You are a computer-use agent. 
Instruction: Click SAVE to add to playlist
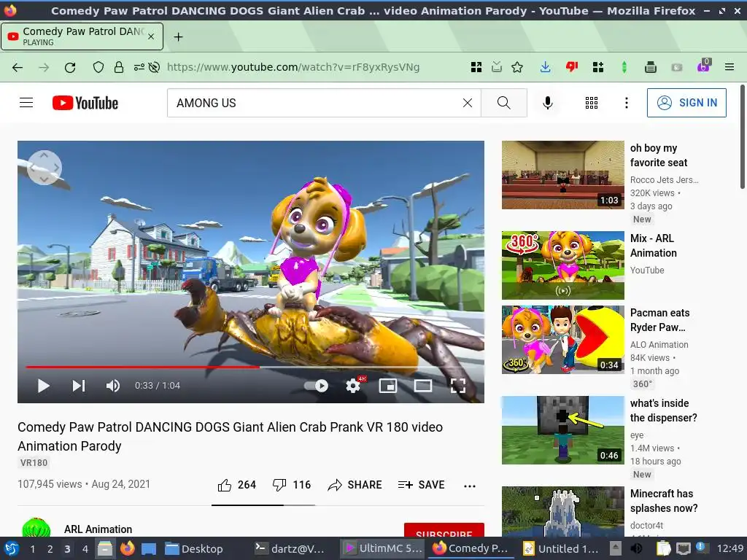(421, 485)
